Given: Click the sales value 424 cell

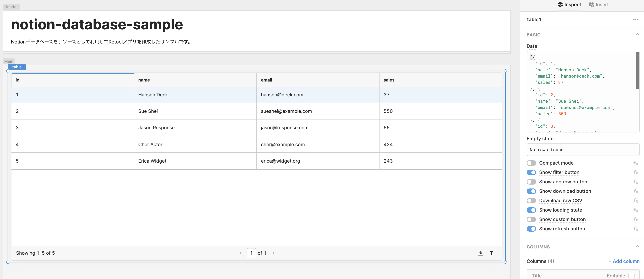Looking at the screenshot, I should (441, 144).
